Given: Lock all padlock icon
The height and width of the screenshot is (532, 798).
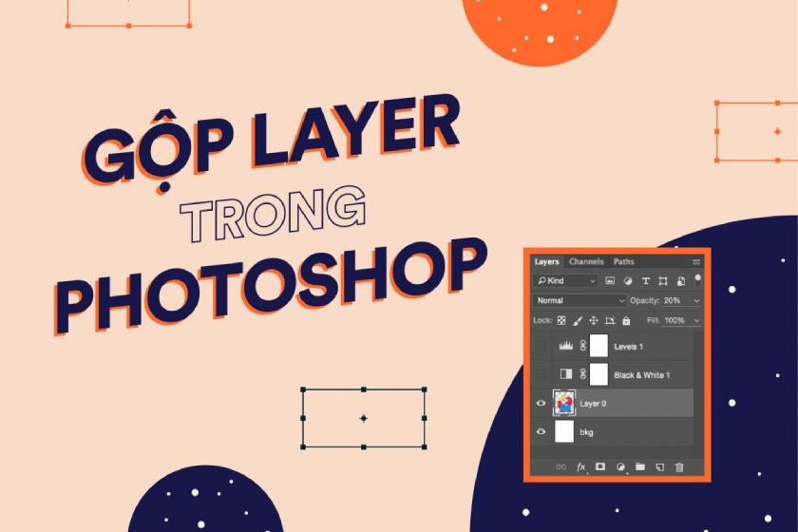Looking at the screenshot, I should [x=626, y=321].
